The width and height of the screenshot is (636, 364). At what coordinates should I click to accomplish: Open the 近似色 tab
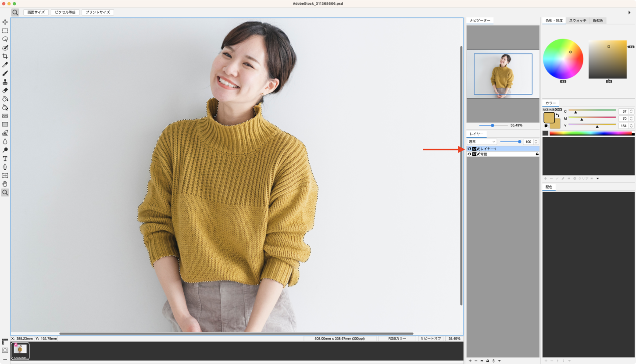tap(597, 21)
